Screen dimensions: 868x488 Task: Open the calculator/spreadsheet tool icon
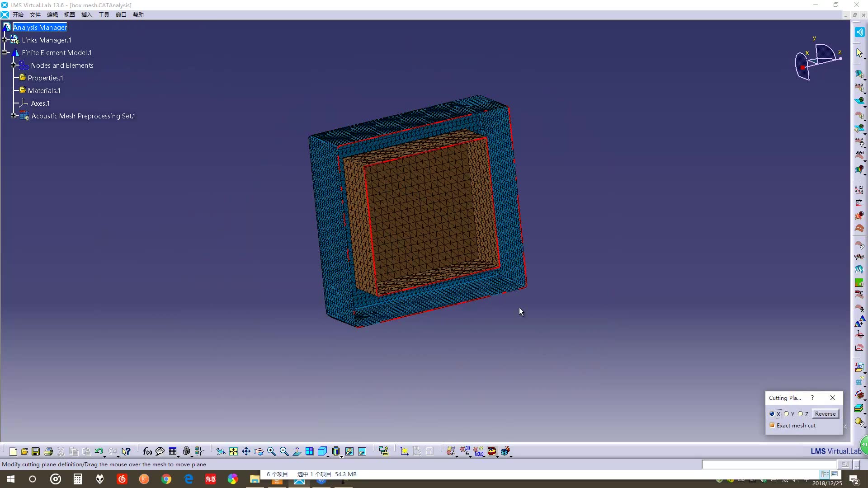tap(172, 451)
